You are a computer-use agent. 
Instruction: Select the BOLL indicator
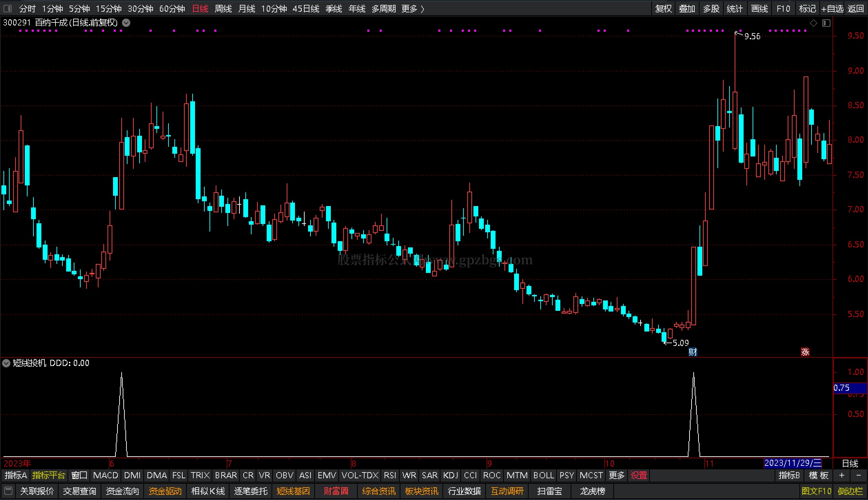(543, 476)
